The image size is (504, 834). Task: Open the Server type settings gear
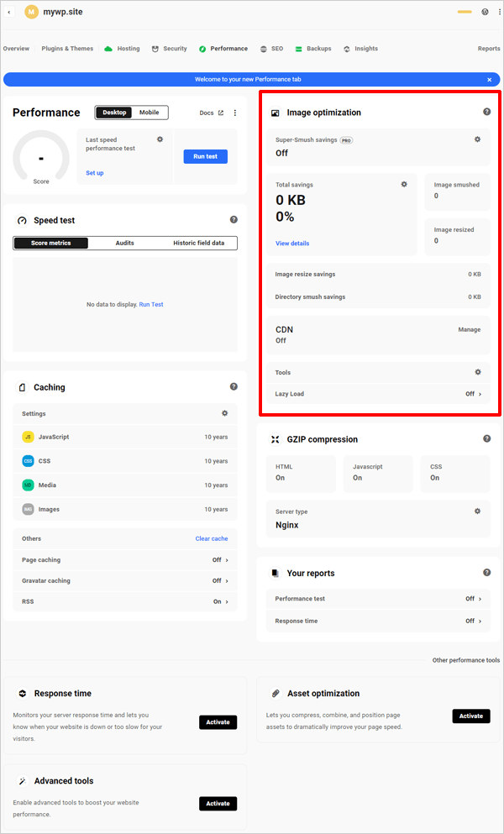[477, 511]
